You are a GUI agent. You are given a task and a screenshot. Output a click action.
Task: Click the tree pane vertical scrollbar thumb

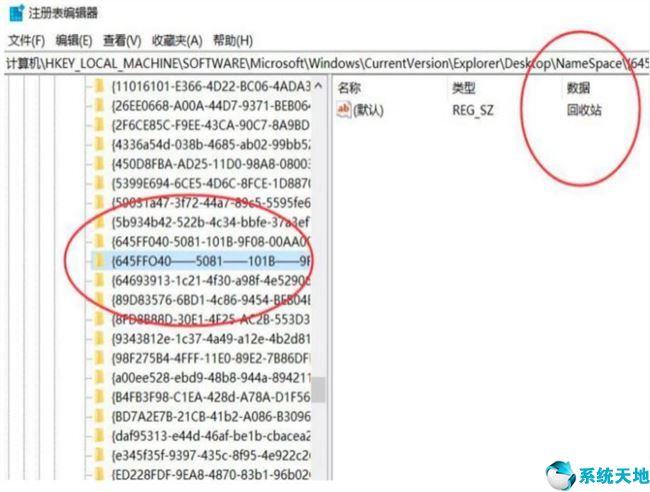click(318, 389)
